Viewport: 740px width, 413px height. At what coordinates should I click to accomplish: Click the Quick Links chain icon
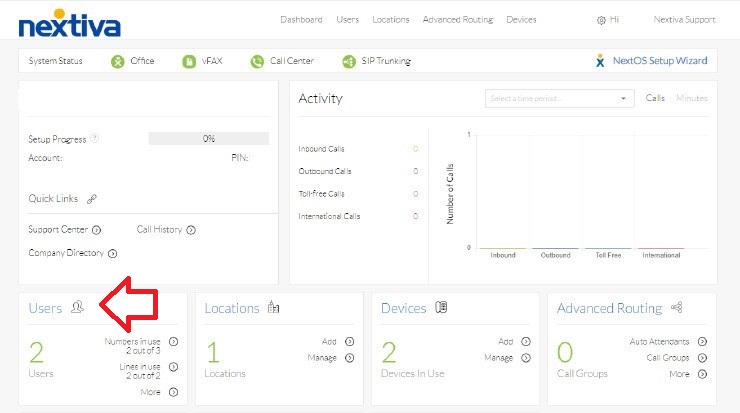(92, 199)
